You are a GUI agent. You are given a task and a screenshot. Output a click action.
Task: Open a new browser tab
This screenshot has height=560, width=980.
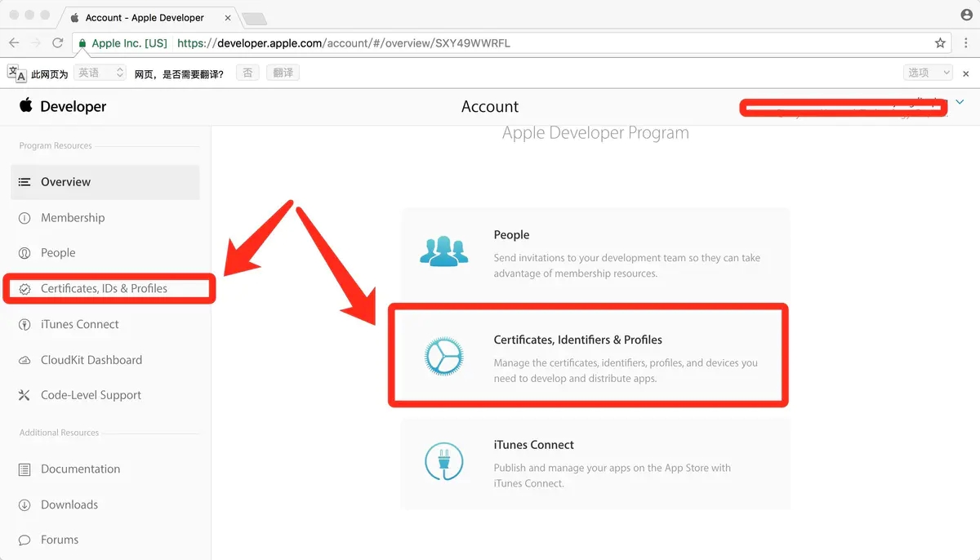click(x=254, y=18)
